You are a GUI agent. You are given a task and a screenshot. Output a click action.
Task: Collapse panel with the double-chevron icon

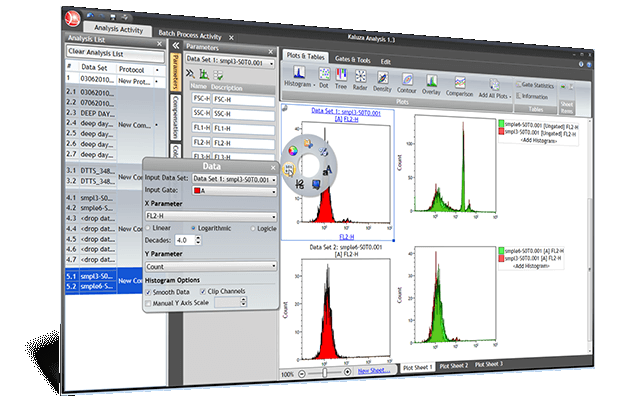tap(176, 45)
